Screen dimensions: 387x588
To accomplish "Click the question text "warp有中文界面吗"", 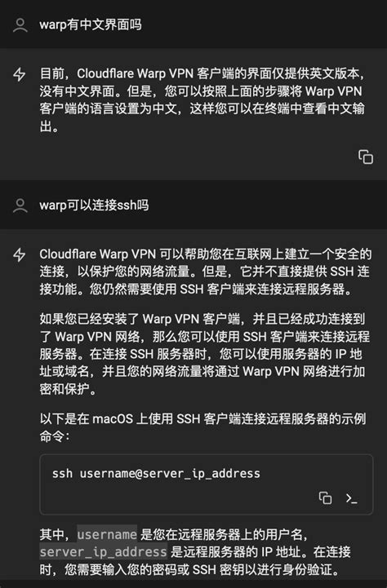I will point(91,25).
